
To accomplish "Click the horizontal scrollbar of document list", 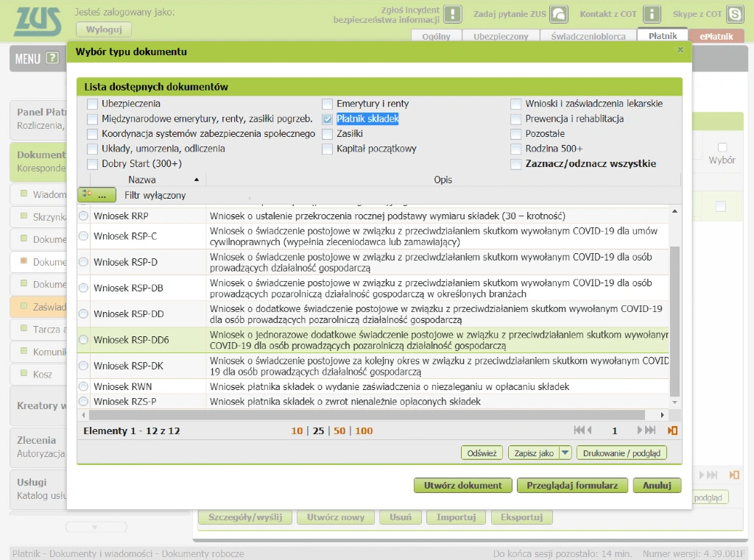I will coord(367,415).
